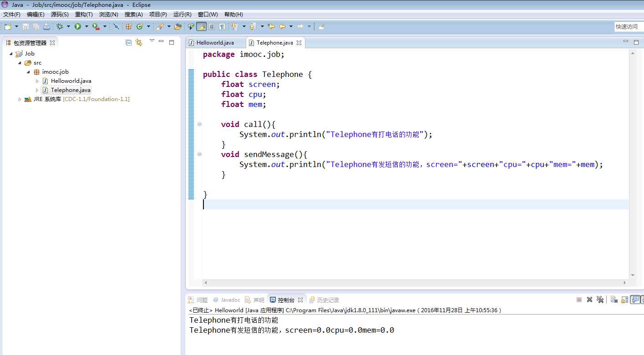This screenshot has height=355, width=644.
Task: Collapse the sendMessage() method fold marker
Action: tap(199, 154)
